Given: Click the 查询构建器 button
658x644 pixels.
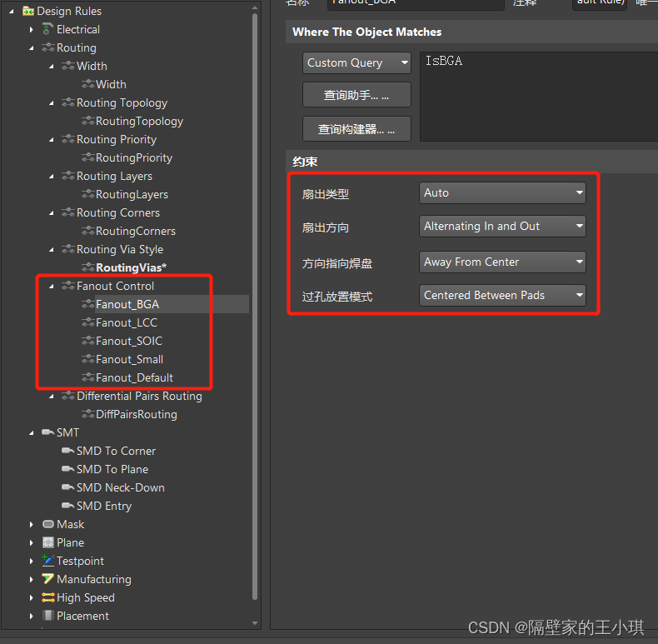Looking at the screenshot, I should tap(356, 129).
